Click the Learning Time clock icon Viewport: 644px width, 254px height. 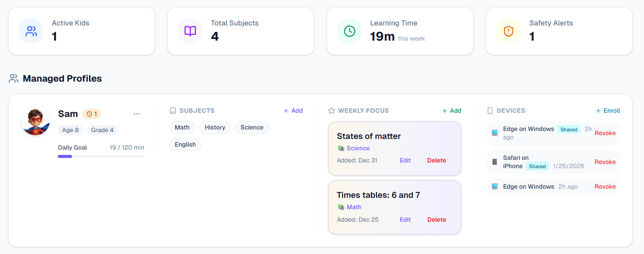click(349, 31)
